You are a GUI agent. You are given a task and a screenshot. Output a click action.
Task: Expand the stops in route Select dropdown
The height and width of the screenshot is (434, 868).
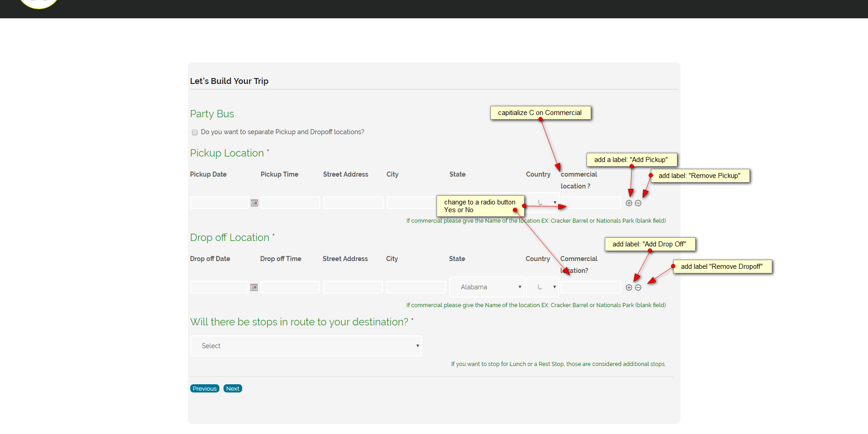(x=306, y=346)
